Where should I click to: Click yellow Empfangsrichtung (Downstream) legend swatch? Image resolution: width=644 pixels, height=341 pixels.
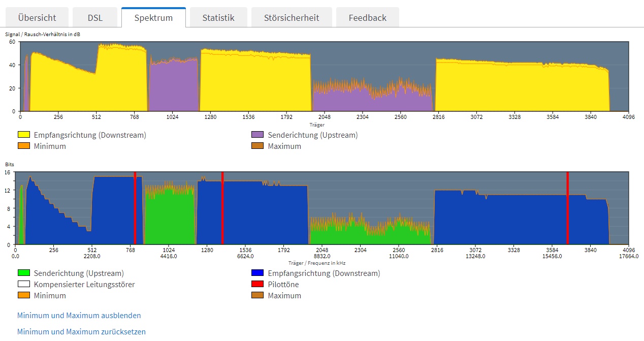coord(24,135)
